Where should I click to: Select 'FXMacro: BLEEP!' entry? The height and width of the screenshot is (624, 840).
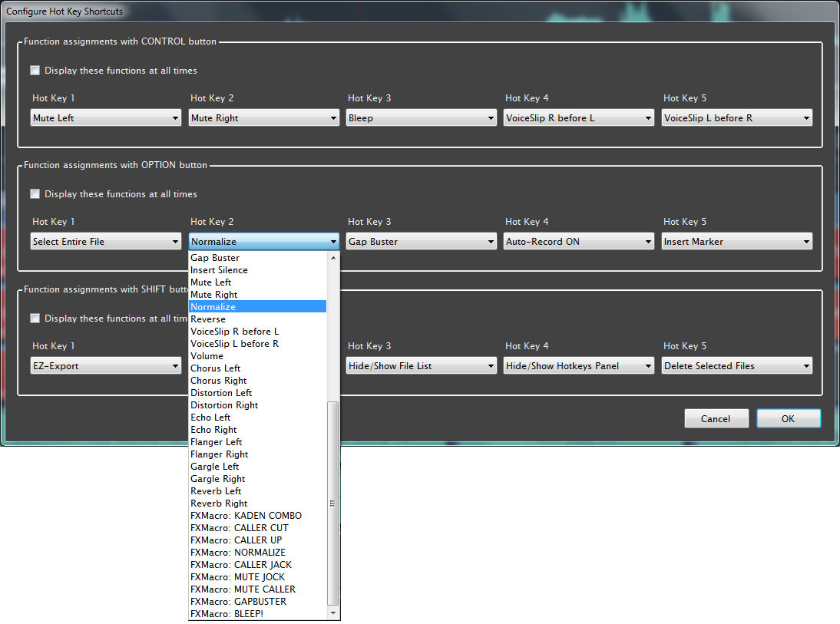tap(258, 614)
